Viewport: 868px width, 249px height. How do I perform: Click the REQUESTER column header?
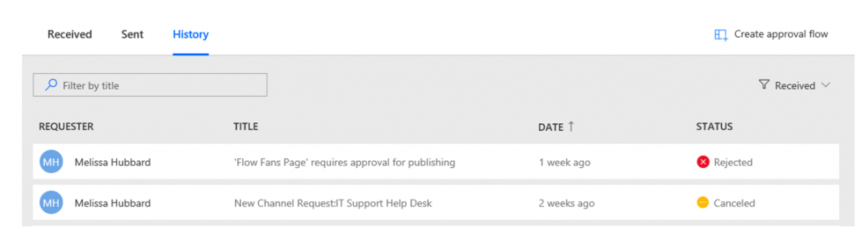66,126
